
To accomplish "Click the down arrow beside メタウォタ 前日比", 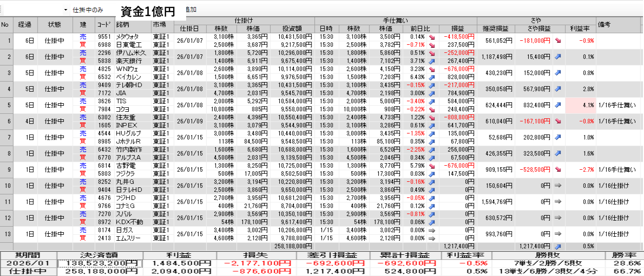I will click(x=432, y=37).
